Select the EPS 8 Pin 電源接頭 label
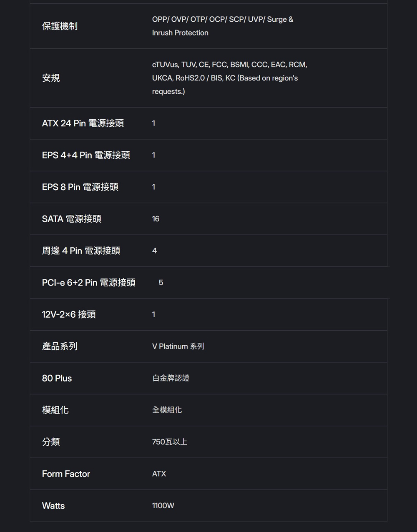417x532 pixels. tap(80, 187)
